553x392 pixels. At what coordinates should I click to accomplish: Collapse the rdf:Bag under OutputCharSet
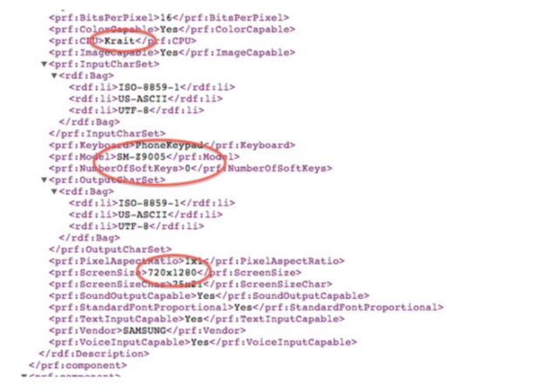point(54,192)
